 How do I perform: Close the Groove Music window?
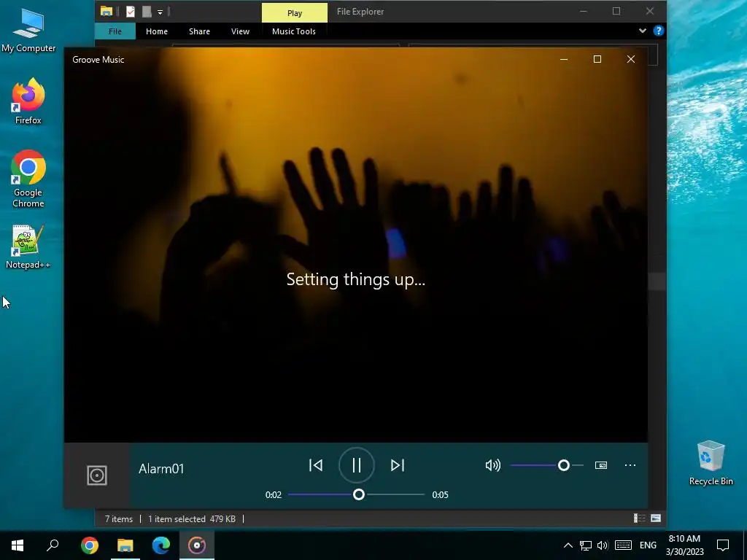pos(631,59)
